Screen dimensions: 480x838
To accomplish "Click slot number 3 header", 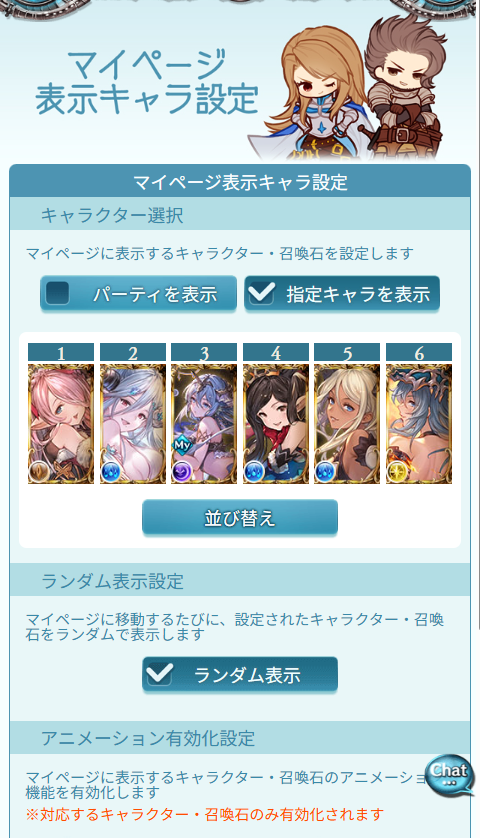I will tap(204, 353).
